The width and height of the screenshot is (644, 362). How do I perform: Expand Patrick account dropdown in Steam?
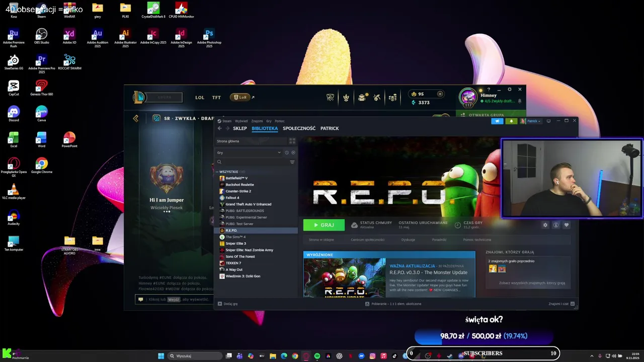(x=530, y=121)
